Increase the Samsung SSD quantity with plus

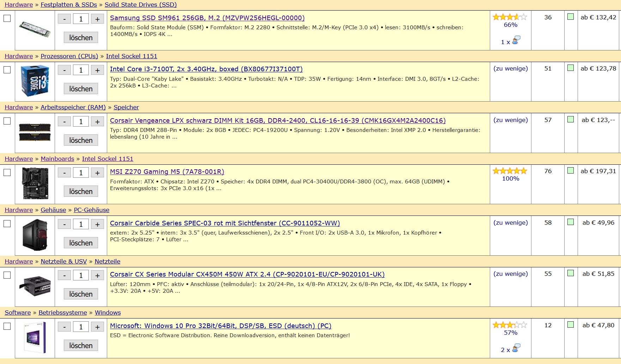[97, 19]
